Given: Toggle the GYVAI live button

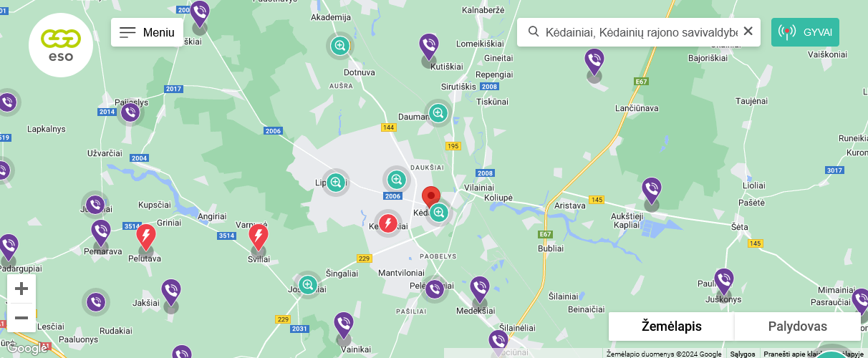Looking at the screenshot, I should [805, 32].
